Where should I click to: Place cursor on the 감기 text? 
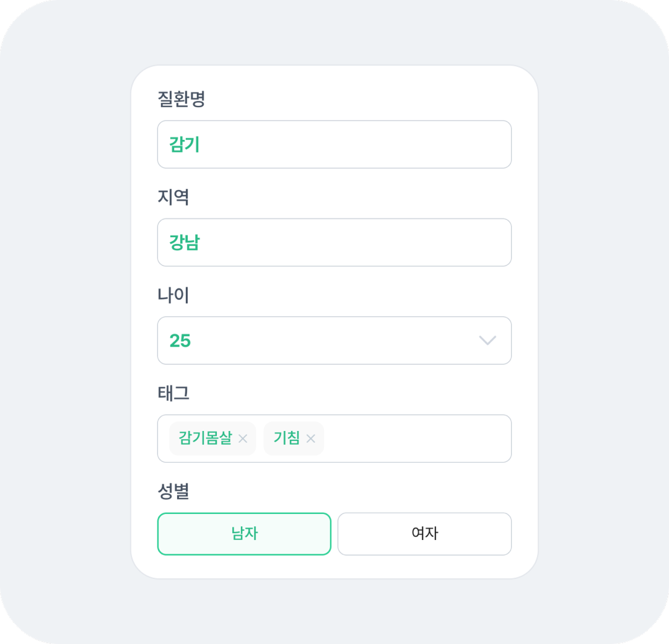pos(185,145)
